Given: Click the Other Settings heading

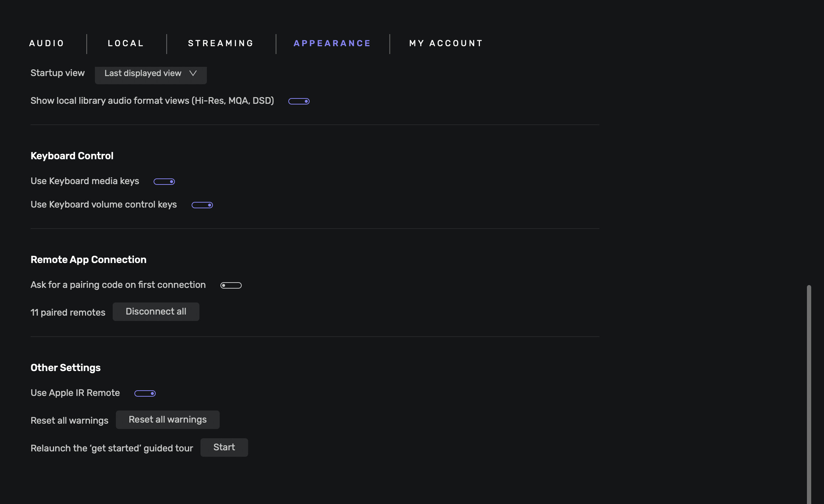Looking at the screenshot, I should [65, 368].
